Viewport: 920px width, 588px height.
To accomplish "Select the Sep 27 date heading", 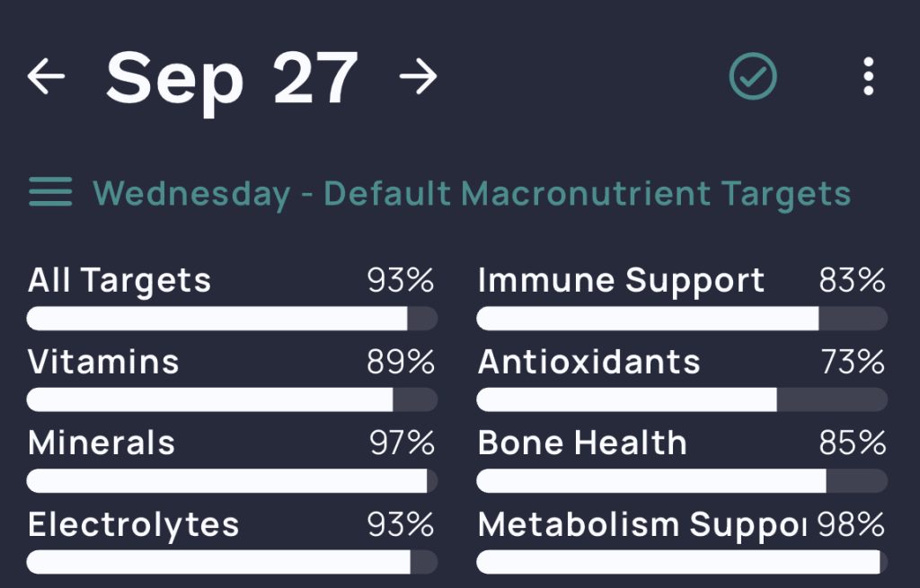I will coord(232,77).
